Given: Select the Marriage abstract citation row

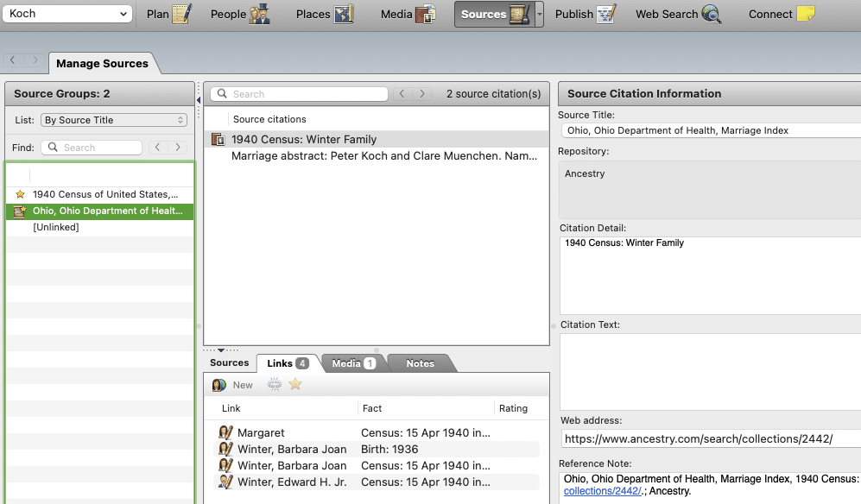Looking at the screenshot, I should (x=383, y=156).
